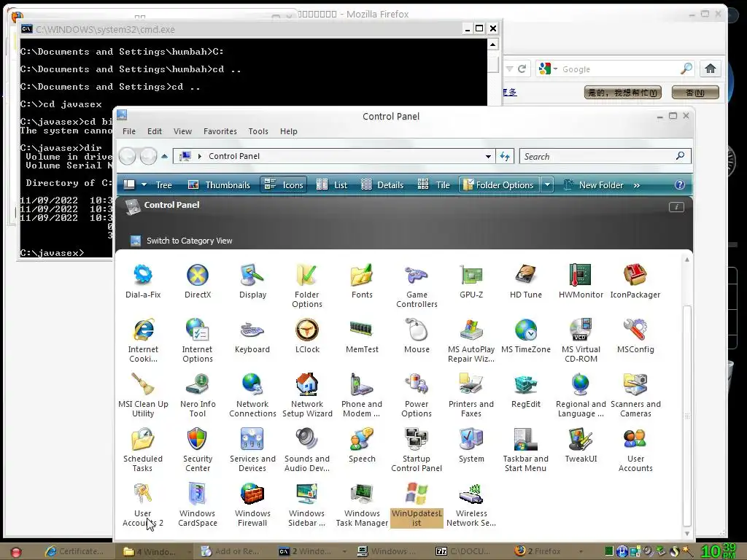Image resolution: width=747 pixels, height=560 pixels.
Task: Click the Firefox home button
Action: [x=711, y=69]
